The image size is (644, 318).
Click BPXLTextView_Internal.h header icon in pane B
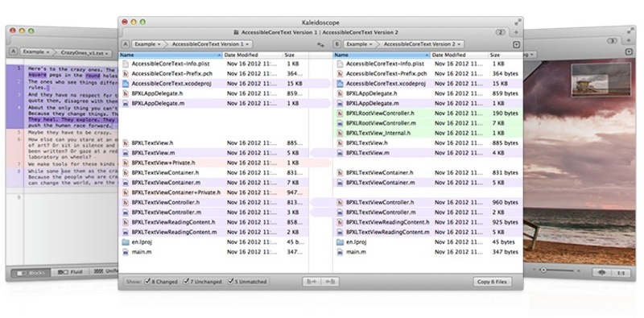[x=340, y=133]
